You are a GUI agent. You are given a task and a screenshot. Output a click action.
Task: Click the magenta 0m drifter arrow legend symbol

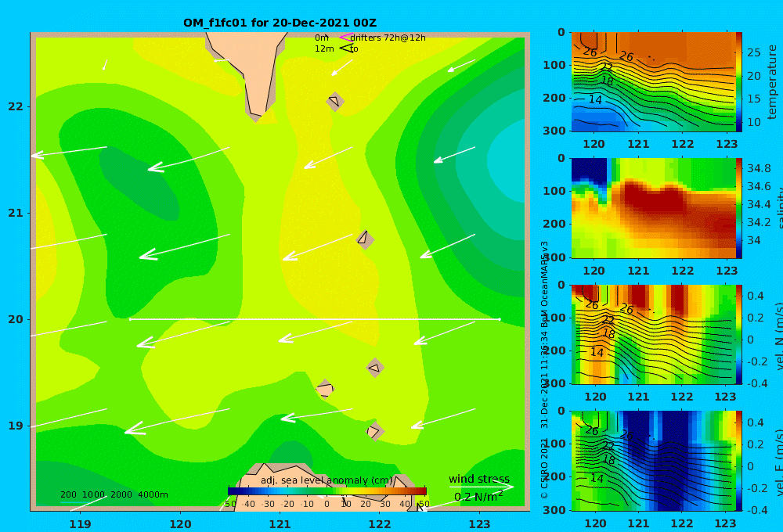point(345,38)
